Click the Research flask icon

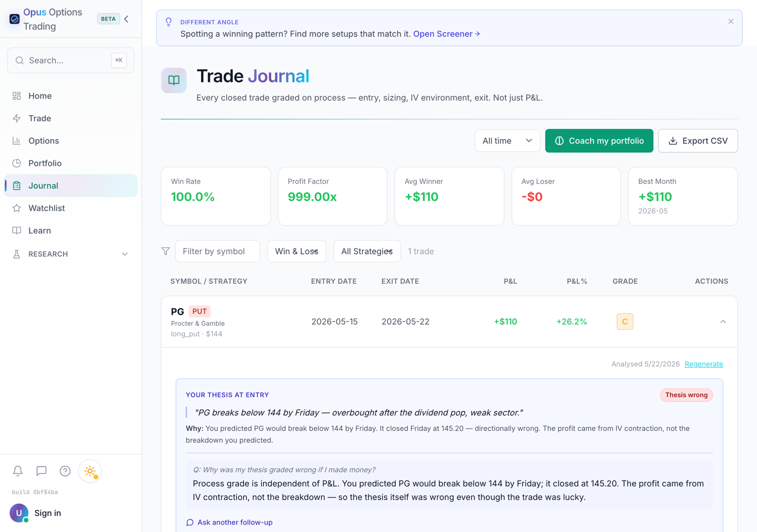[x=17, y=254]
